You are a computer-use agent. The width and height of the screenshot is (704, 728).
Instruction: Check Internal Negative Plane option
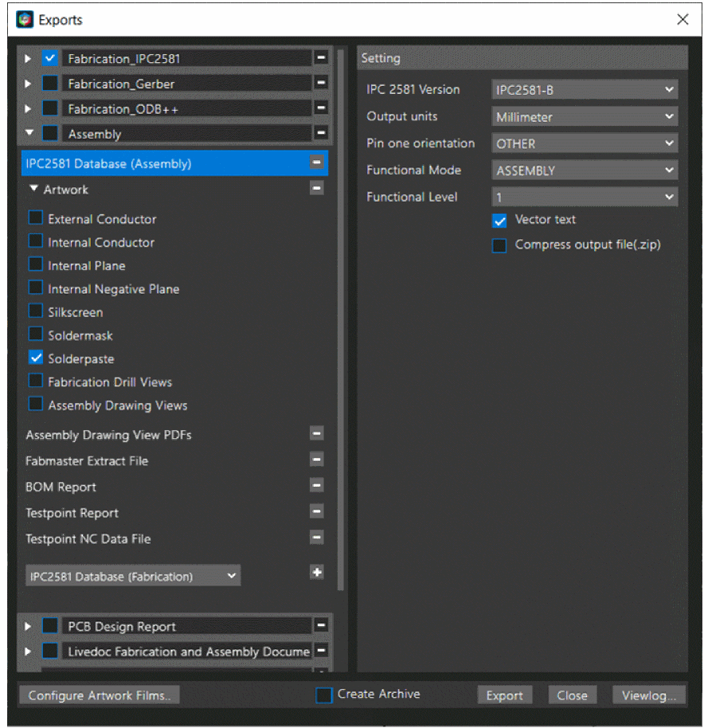pyautogui.click(x=36, y=288)
